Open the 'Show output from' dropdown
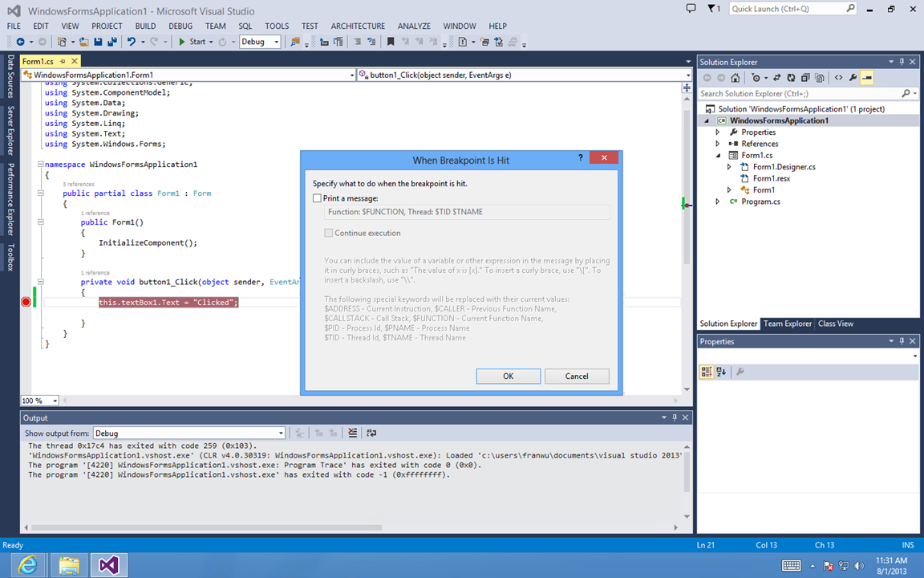This screenshot has height=578, width=924. coord(188,433)
